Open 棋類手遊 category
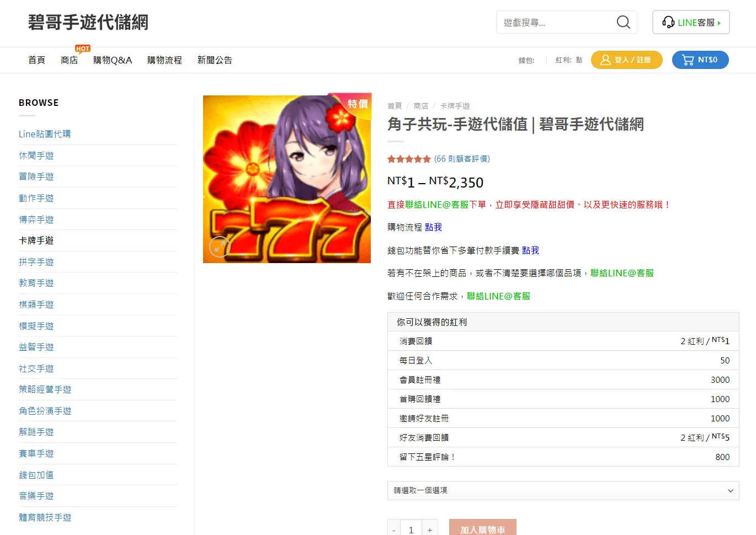 coord(36,304)
